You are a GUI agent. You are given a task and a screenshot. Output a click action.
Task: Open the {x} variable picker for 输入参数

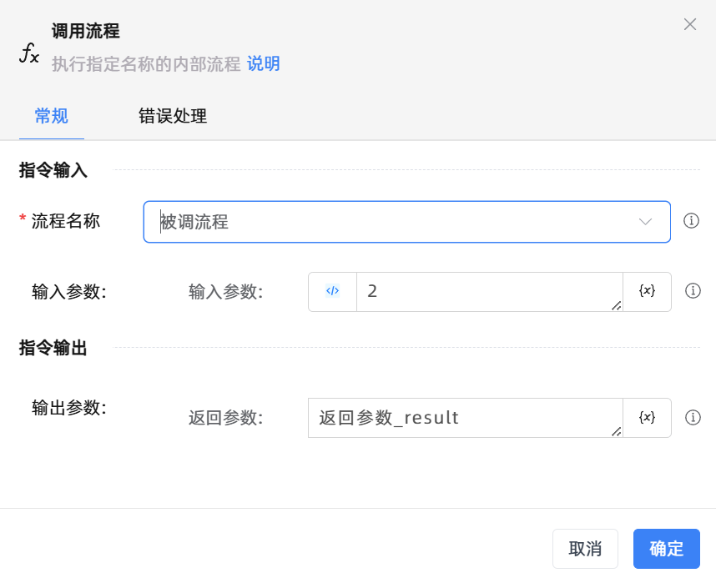[648, 292]
